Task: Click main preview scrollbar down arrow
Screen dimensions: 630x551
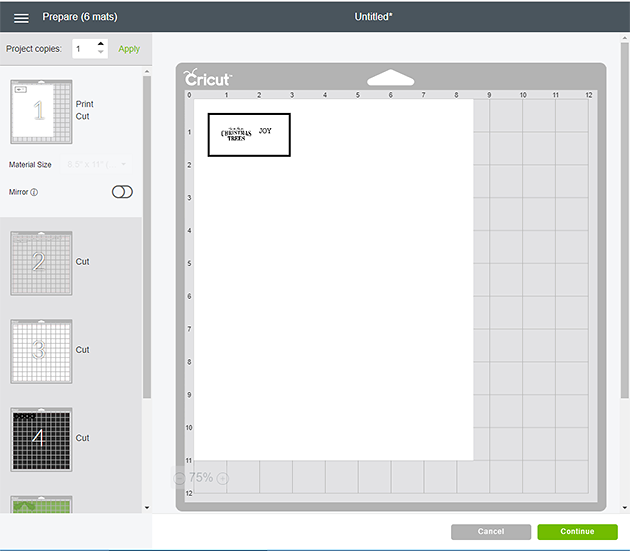Action: [625, 508]
